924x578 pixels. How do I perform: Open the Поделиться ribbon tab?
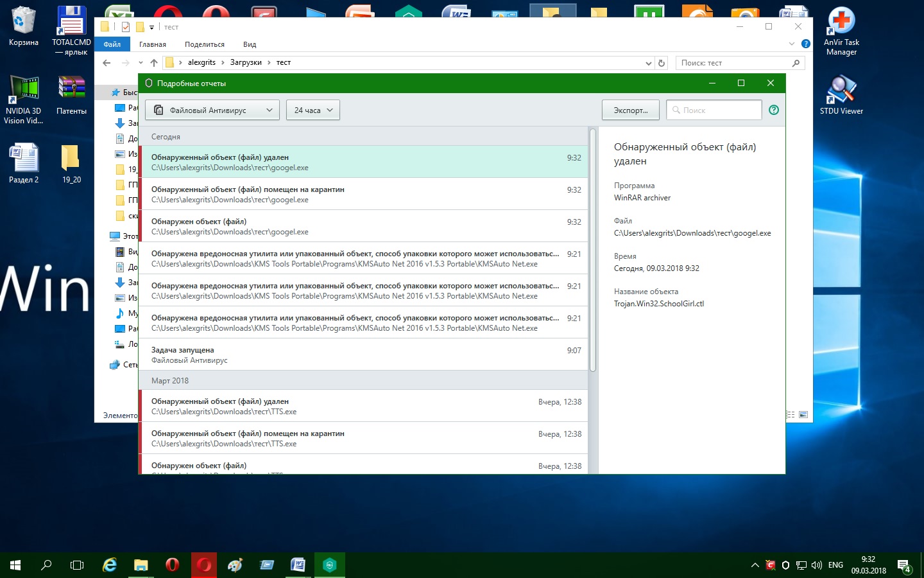204,44
